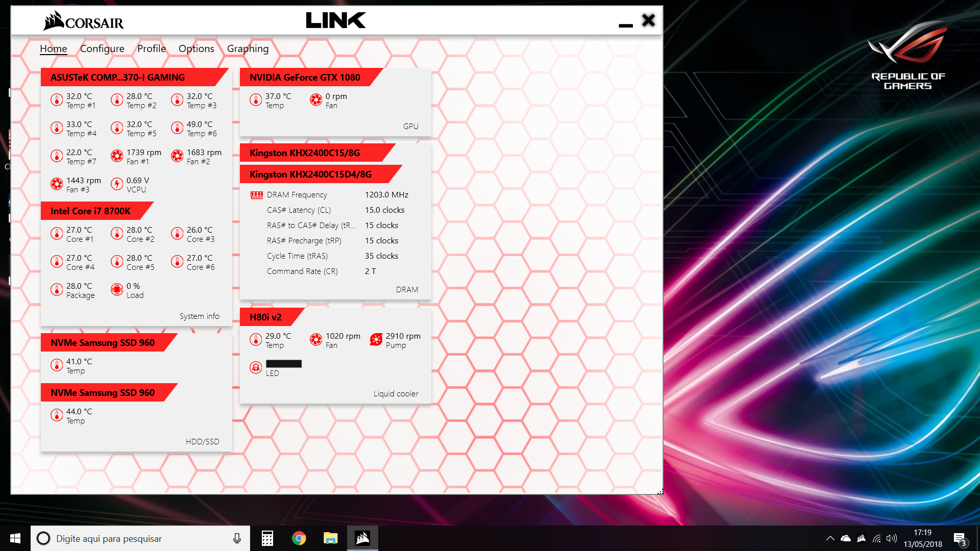Click the CPU Package temperature icon
Screen dimensions: 980x551
(57, 290)
